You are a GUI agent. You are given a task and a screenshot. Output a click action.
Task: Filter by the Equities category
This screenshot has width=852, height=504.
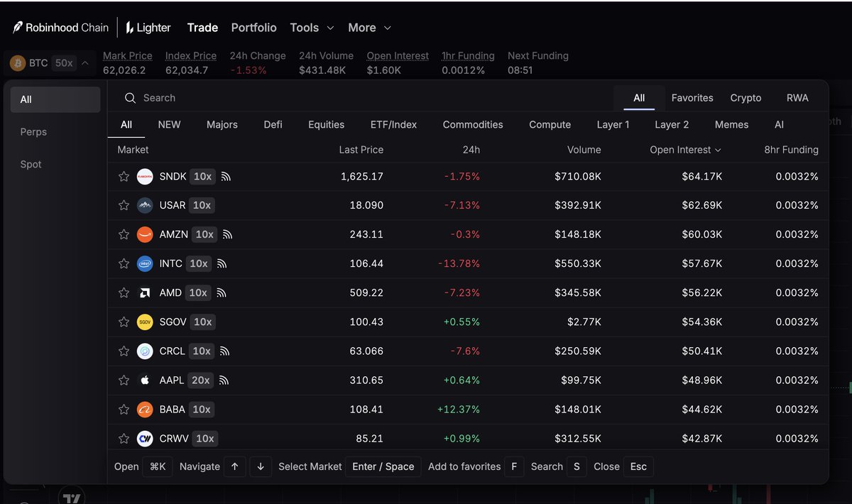click(326, 124)
